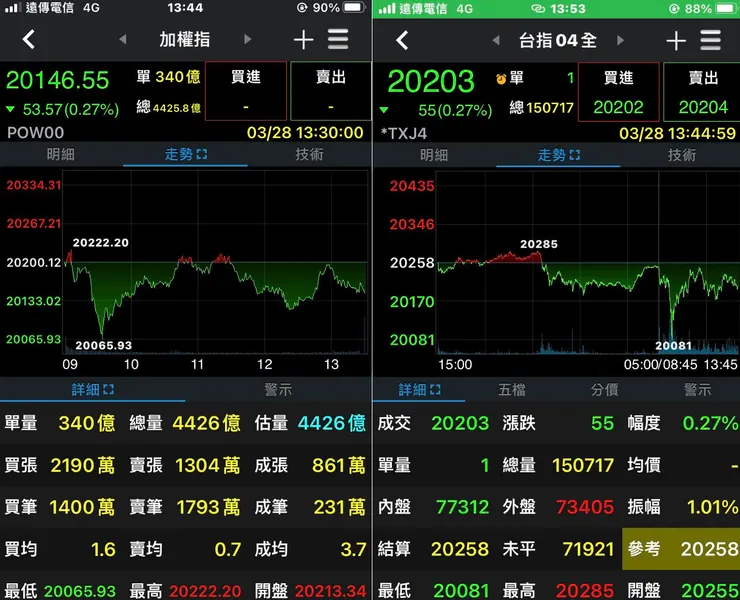Open 技術 tab on 加權指 screen

click(x=309, y=154)
